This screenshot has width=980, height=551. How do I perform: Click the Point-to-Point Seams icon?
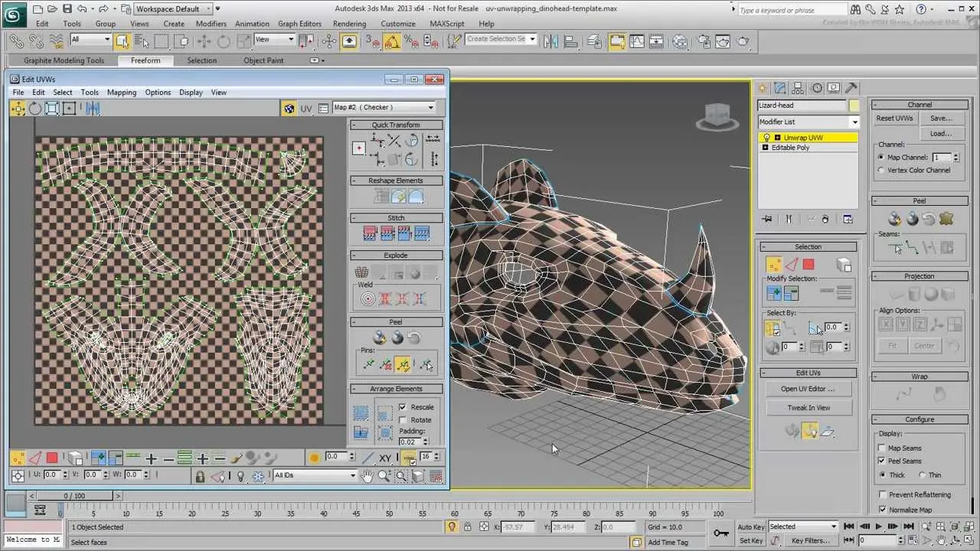(913, 247)
